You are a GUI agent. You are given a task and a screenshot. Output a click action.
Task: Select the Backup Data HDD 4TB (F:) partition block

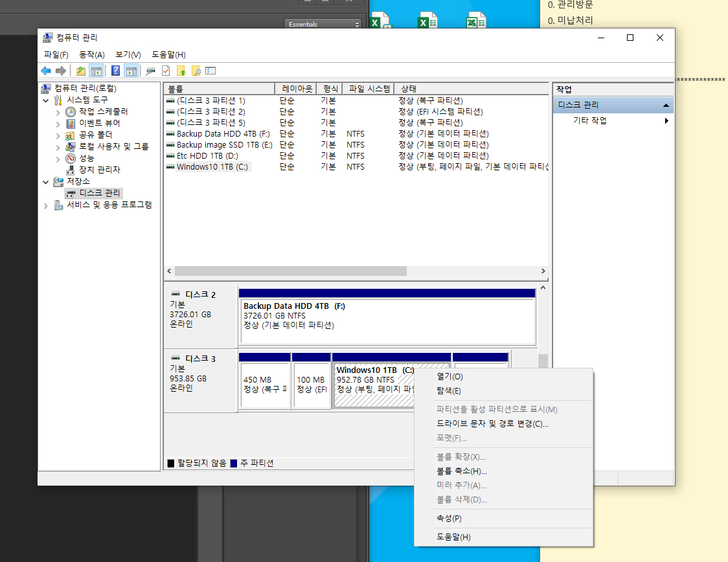(387, 317)
